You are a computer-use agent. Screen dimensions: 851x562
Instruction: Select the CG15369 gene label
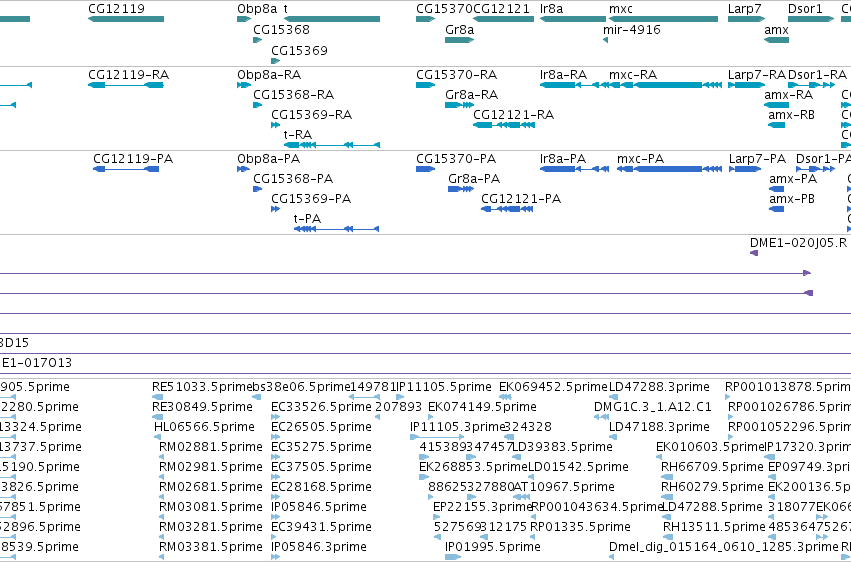(299, 50)
